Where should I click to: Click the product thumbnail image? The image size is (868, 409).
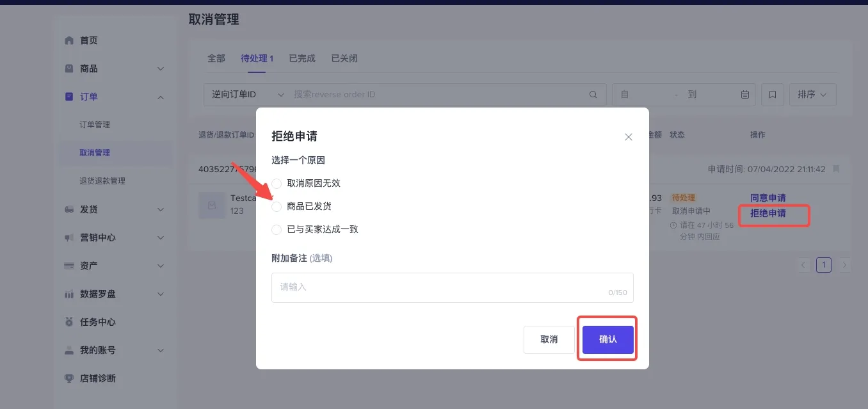click(x=212, y=205)
